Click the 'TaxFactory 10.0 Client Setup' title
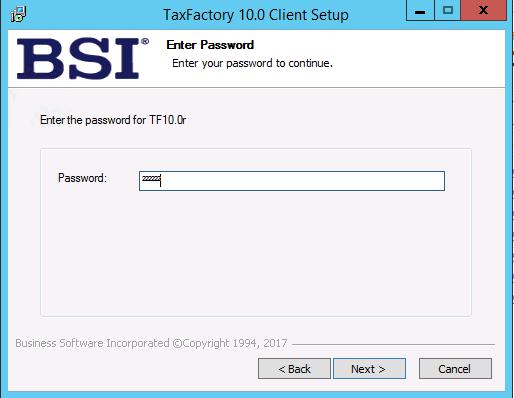 [x=256, y=15]
